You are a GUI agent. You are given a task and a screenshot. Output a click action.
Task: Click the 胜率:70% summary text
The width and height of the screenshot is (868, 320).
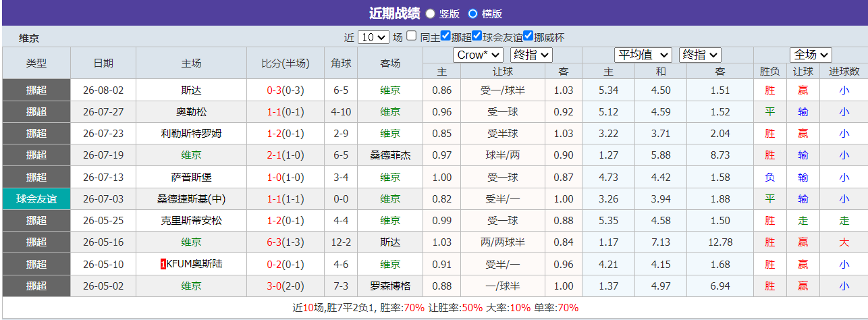pos(404,308)
